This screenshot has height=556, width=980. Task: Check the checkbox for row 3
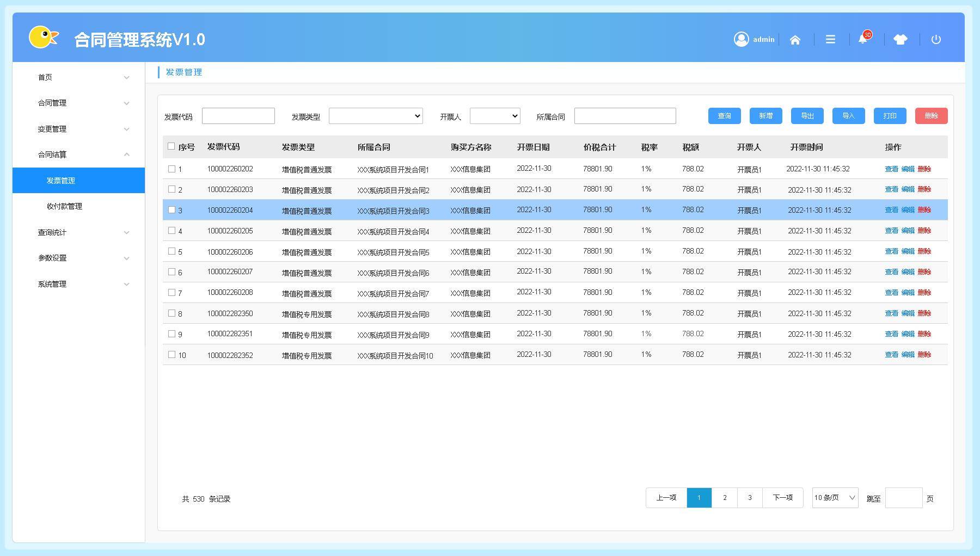coord(171,210)
